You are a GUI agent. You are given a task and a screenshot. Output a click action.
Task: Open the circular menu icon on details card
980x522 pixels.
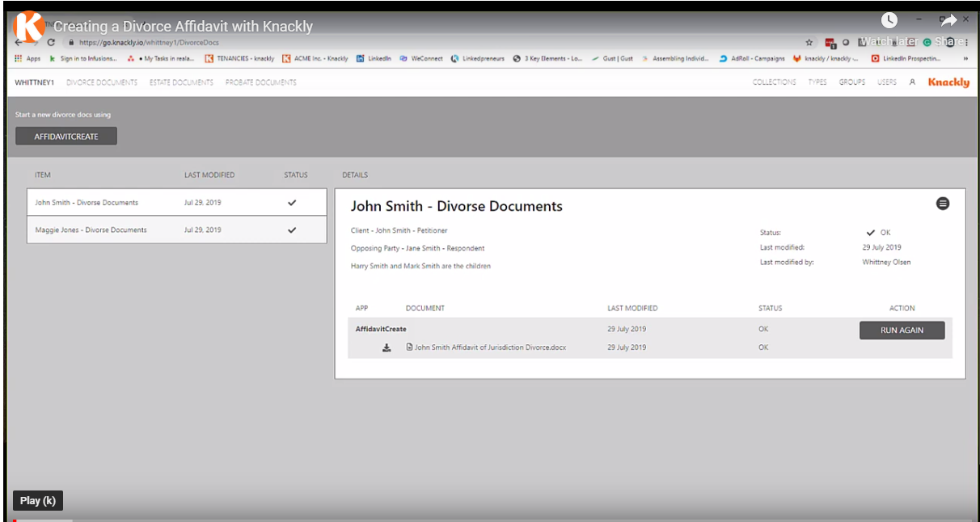tap(943, 204)
